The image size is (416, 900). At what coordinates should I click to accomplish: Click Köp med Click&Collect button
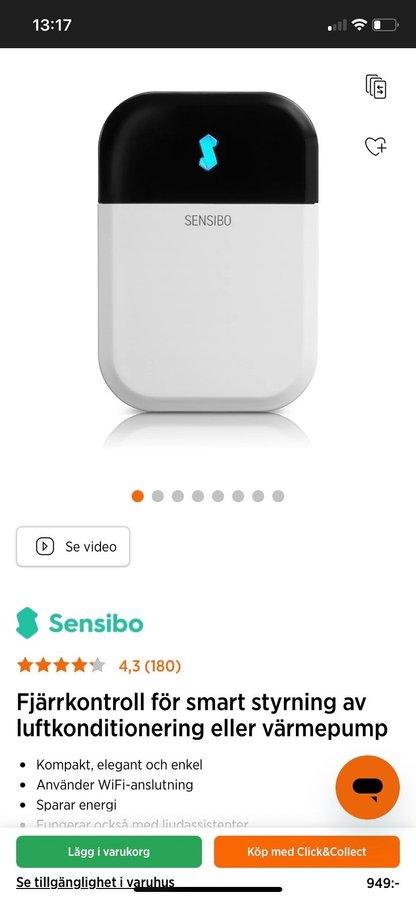[307, 852]
